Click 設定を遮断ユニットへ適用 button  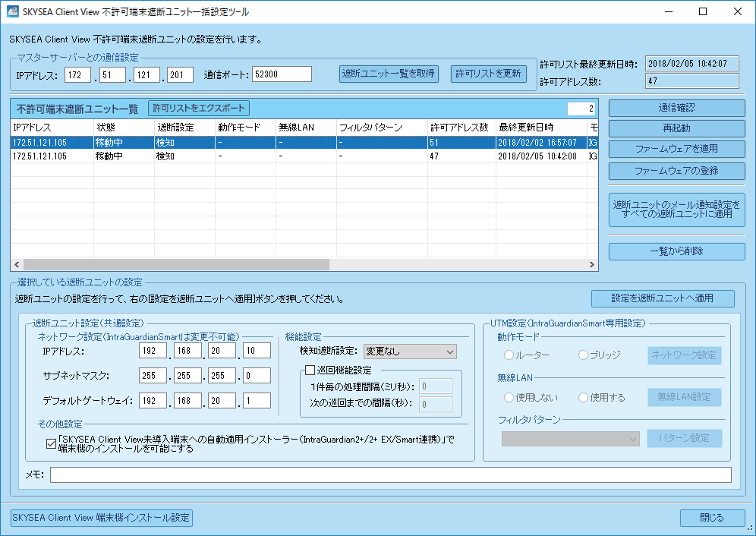[663, 298]
